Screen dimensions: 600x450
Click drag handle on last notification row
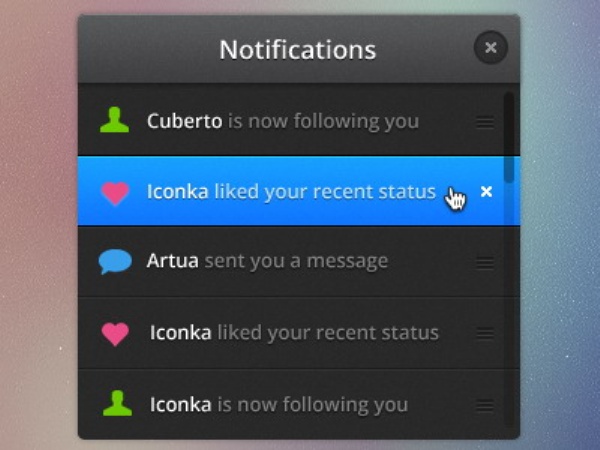485,405
